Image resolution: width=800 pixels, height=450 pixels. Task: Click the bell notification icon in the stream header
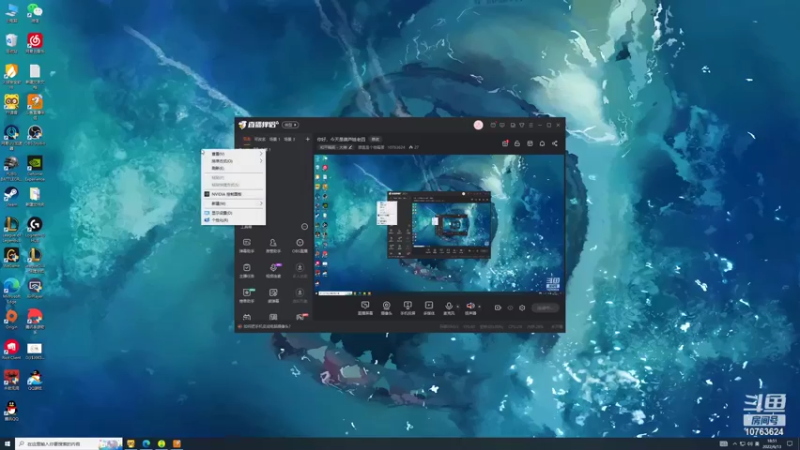tap(542, 143)
